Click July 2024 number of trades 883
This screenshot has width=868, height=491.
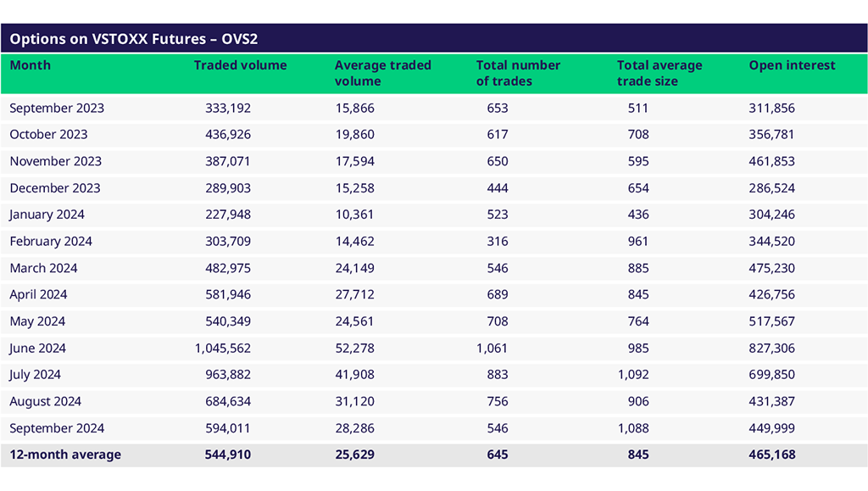498,375
